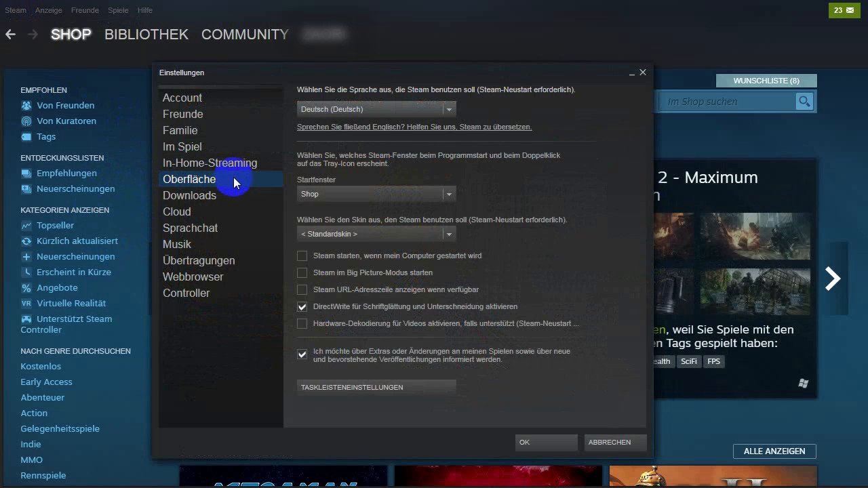Screen dimensions: 868x488
Task: Click the Virtuelle Realität VR icon
Action: pyautogui.click(x=26, y=304)
